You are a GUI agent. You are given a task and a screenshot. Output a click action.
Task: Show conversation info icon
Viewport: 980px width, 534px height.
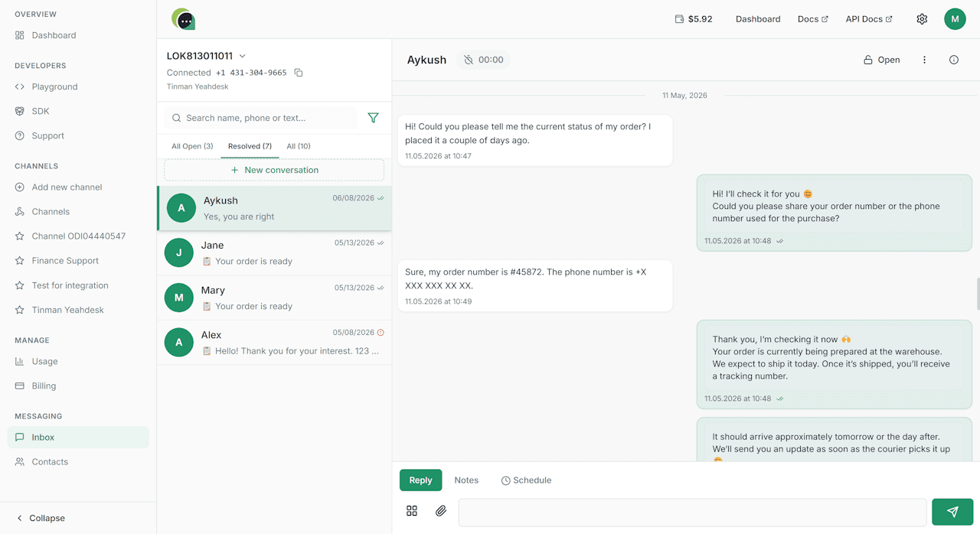[x=954, y=60]
